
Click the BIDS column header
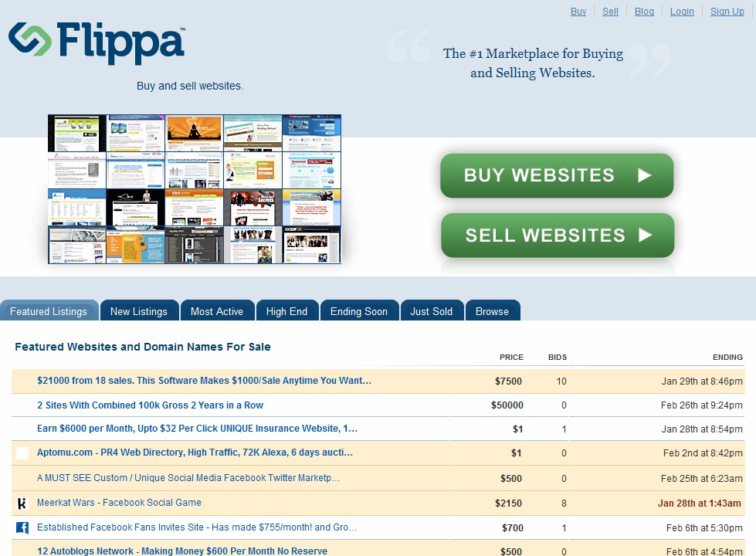558,358
